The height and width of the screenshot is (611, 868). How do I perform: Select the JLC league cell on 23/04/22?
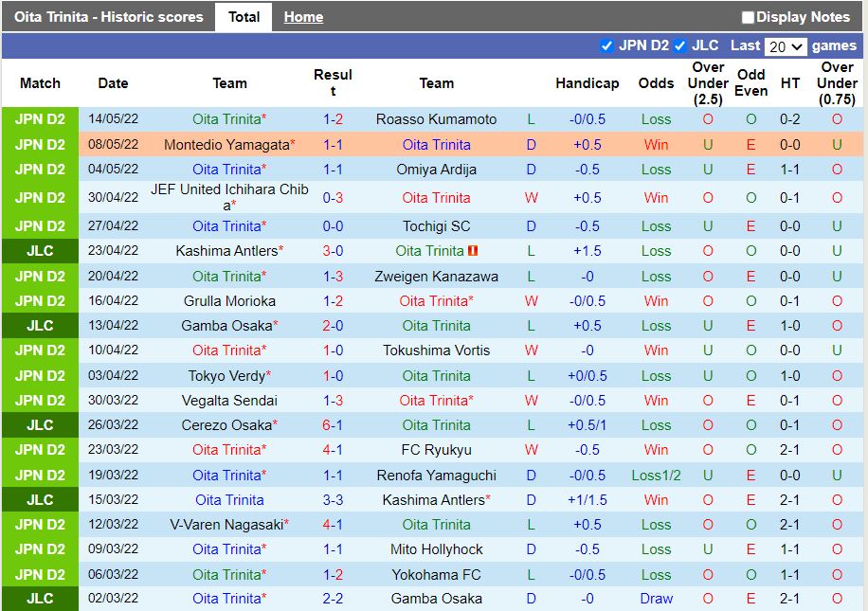pos(40,251)
